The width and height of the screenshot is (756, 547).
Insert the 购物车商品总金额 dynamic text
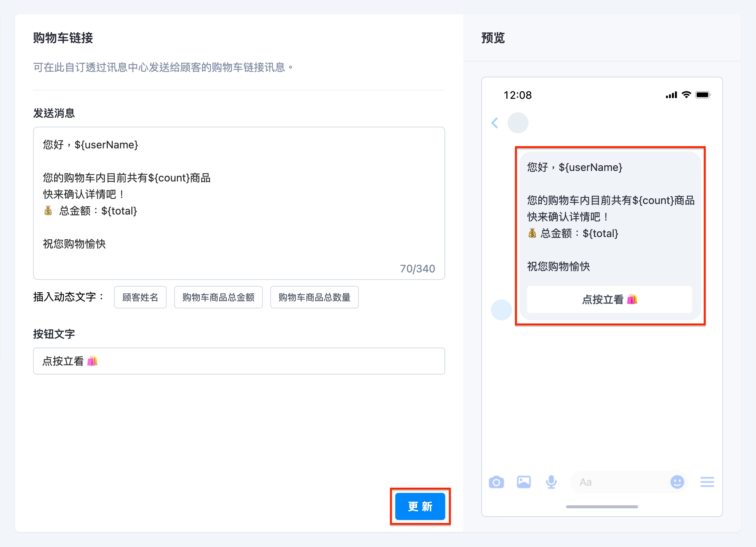218,297
